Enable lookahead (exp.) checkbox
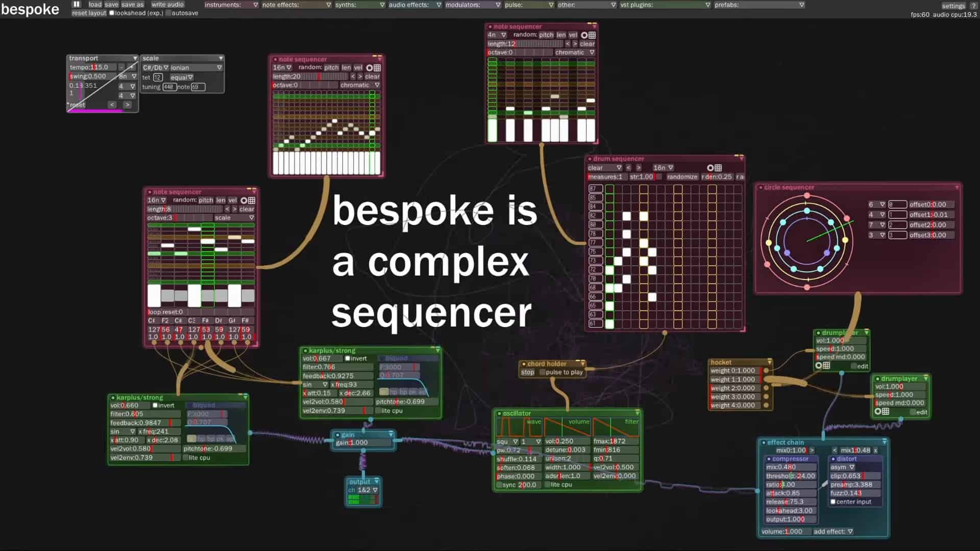The image size is (980, 551). coord(112,13)
